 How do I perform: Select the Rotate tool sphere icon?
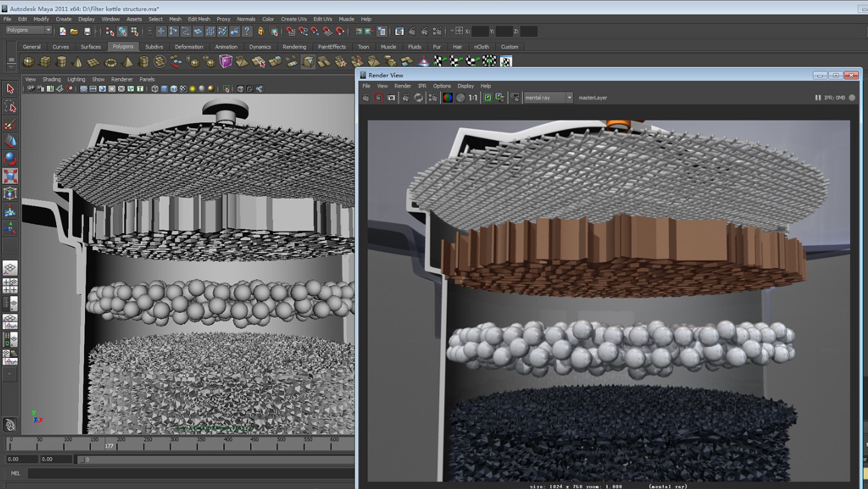(x=10, y=158)
